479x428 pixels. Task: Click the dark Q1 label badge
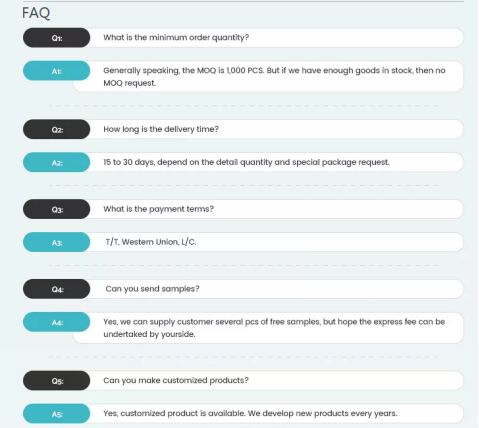[x=56, y=38]
